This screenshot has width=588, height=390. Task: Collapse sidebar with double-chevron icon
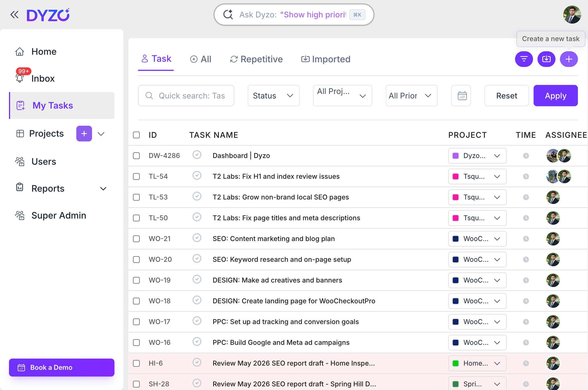pyautogui.click(x=14, y=15)
